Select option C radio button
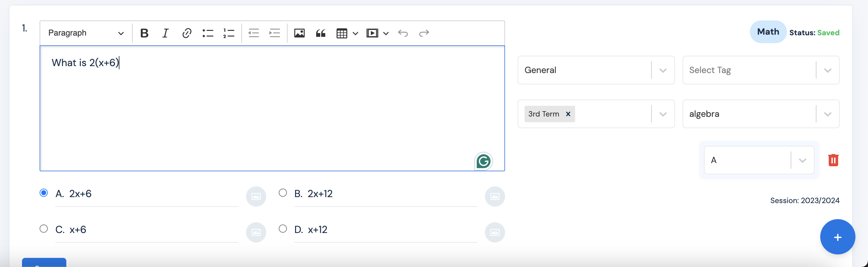 point(44,229)
